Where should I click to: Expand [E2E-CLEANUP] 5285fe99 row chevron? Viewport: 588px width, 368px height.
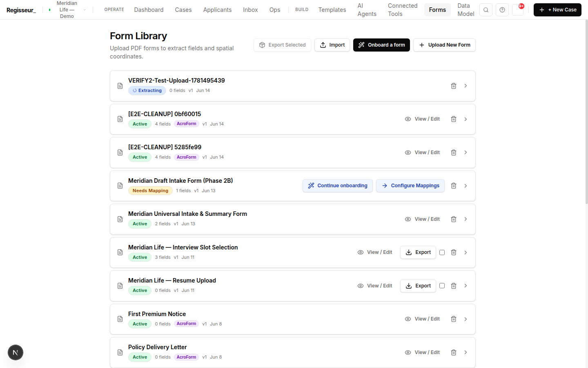tap(465, 153)
